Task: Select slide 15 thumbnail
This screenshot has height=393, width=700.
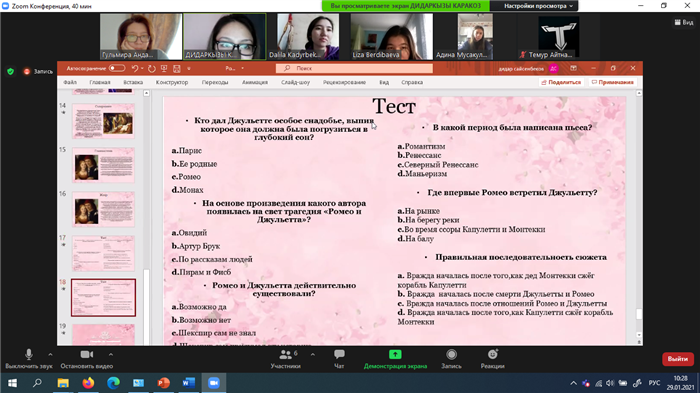Action: click(103, 165)
